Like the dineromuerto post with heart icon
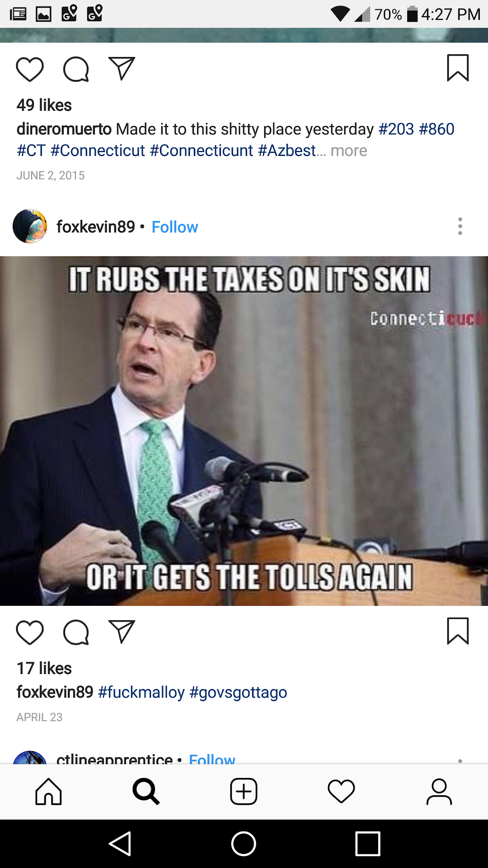The image size is (488, 868). coord(30,69)
